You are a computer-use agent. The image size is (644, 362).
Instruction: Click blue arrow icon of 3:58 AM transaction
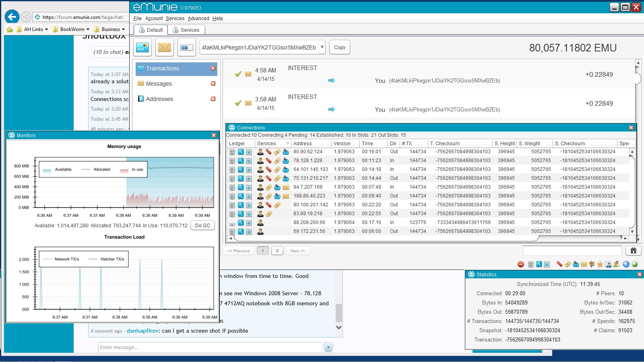click(x=332, y=109)
